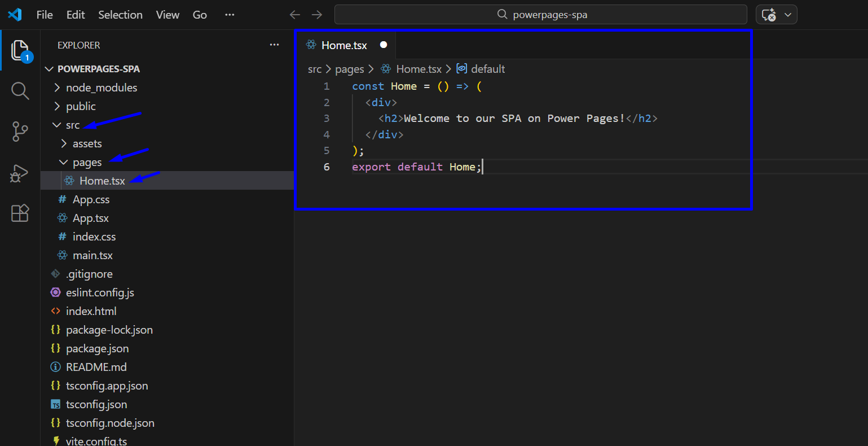Expand the node_modules folder
This screenshot has height=446, width=868.
pos(101,88)
